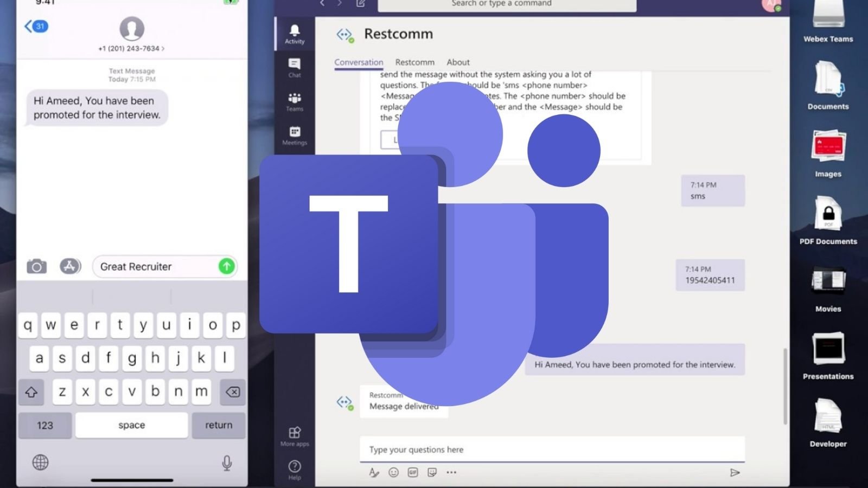Switch to the About tab
Image resolution: width=868 pixels, height=488 pixels.
click(x=458, y=62)
